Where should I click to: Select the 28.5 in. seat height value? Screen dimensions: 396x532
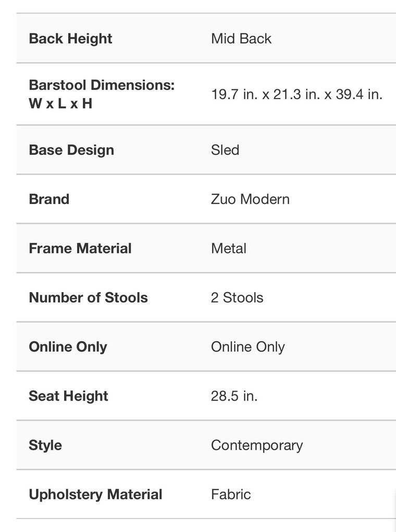click(234, 396)
